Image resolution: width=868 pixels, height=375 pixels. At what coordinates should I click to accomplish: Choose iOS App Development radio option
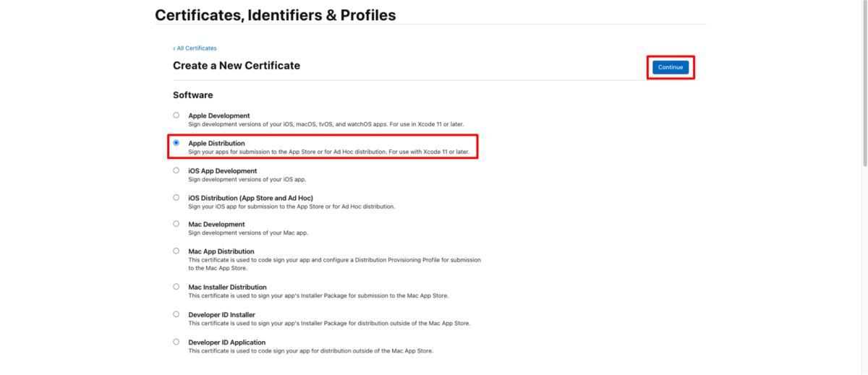[x=176, y=171]
